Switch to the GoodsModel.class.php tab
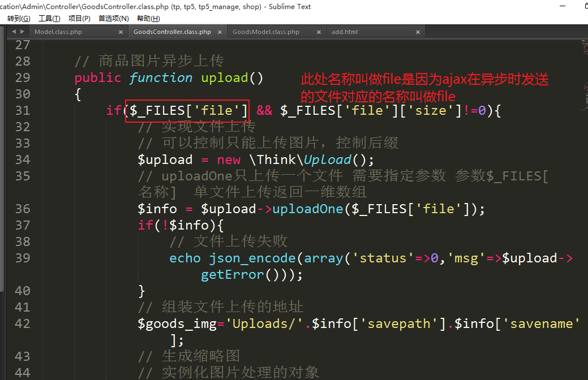This screenshot has height=380, width=588. click(x=266, y=32)
